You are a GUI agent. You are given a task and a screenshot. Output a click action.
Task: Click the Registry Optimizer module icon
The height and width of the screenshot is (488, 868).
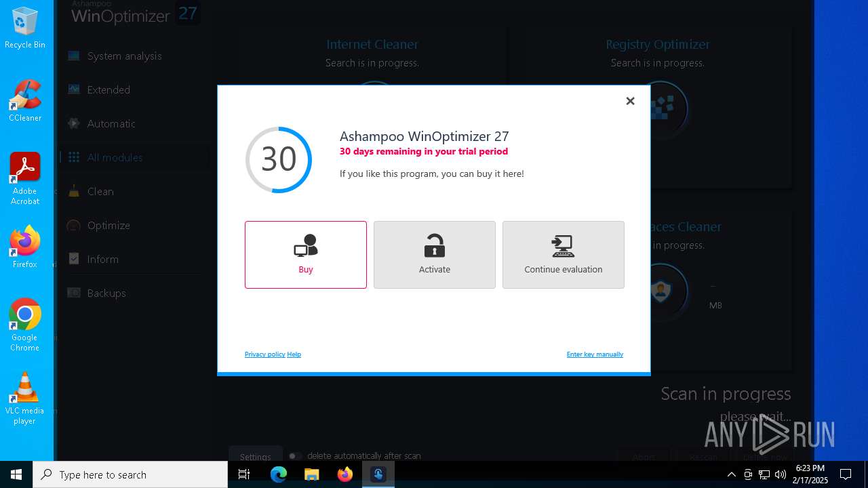click(661, 108)
